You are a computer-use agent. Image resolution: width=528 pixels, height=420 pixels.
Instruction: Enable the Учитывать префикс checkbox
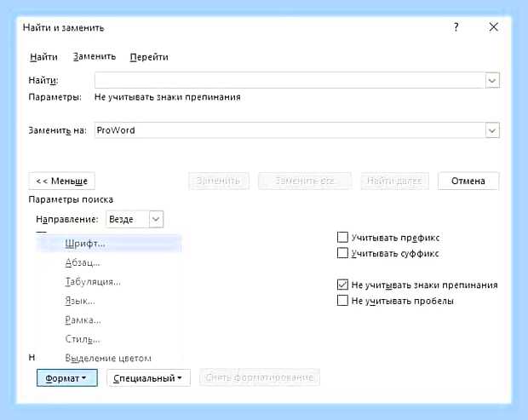click(342, 237)
